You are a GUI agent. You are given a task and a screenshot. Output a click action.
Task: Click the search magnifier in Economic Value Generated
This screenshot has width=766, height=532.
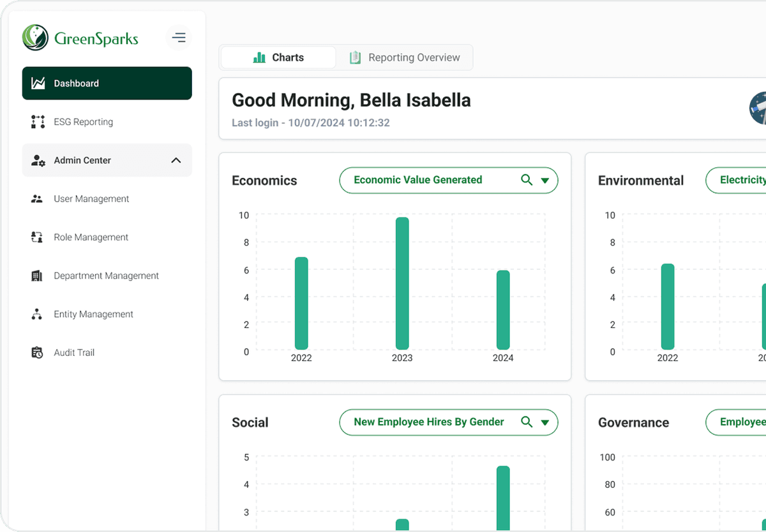click(x=526, y=180)
